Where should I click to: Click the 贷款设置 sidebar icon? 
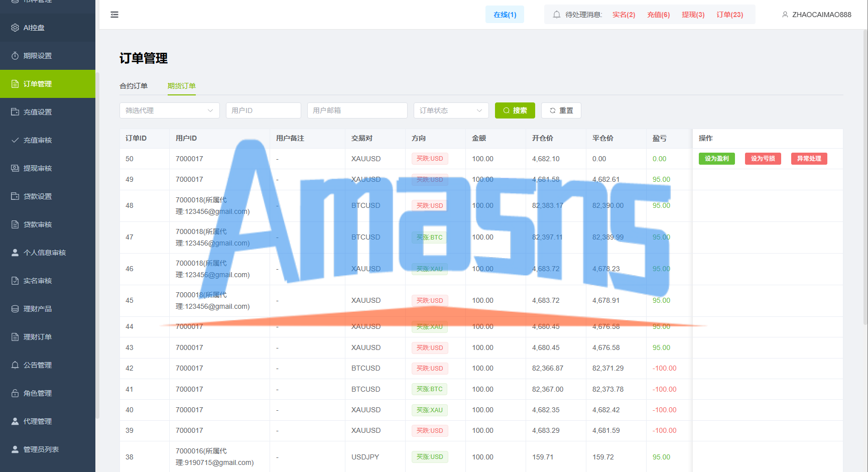click(15, 196)
